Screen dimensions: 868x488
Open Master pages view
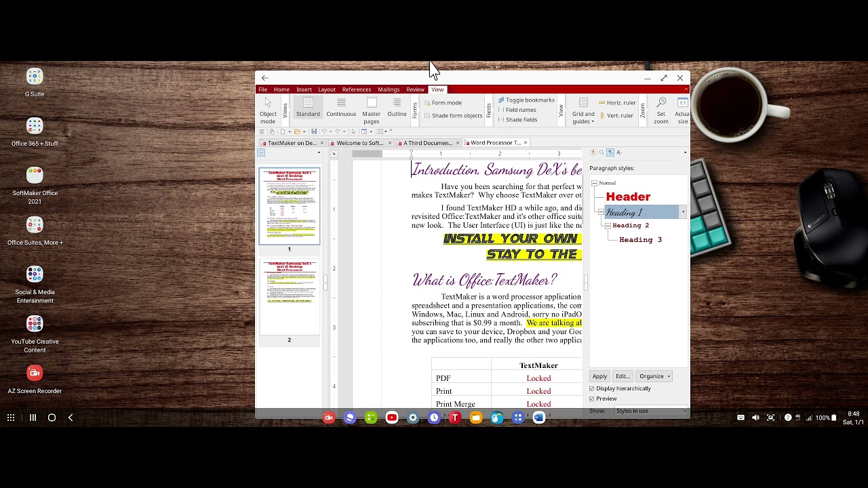pyautogui.click(x=372, y=110)
